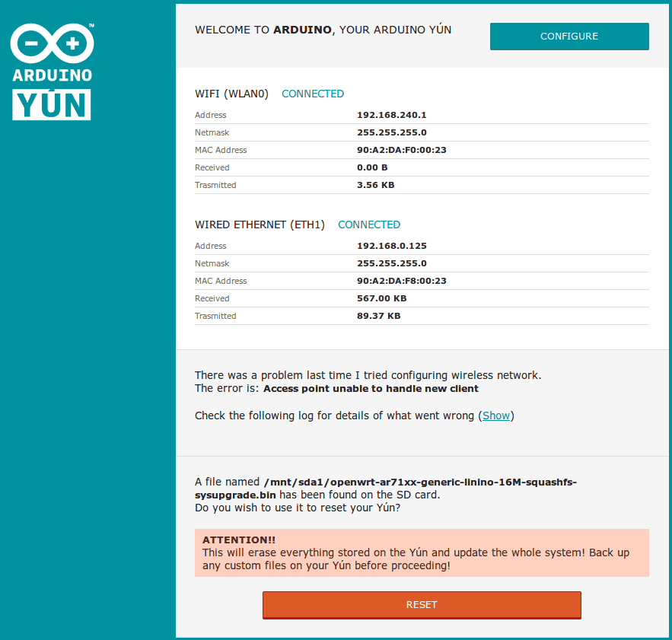Click the WiFi transmitted value 3.56 KB
The width and height of the screenshot is (672, 640).
click(x=375, y=185)
